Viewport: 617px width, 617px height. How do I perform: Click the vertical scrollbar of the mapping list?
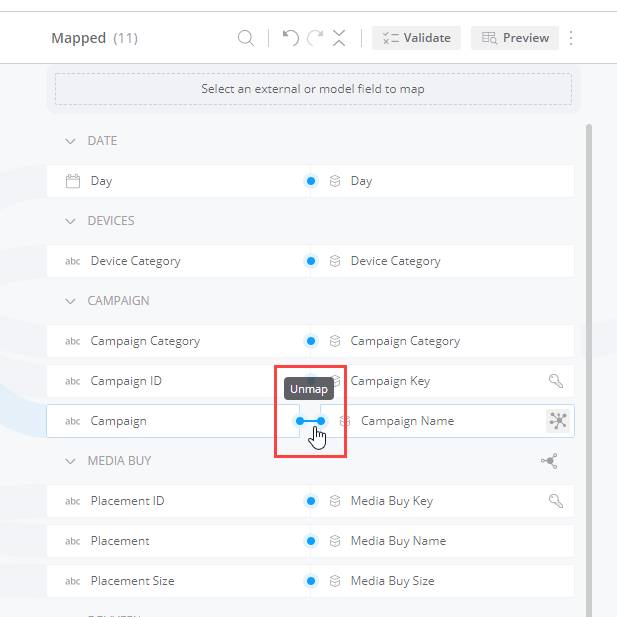point(589,370)
